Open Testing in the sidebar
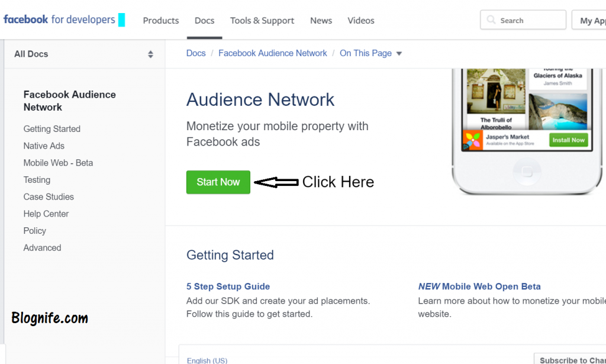606x364 pixels. click(37, 180)
